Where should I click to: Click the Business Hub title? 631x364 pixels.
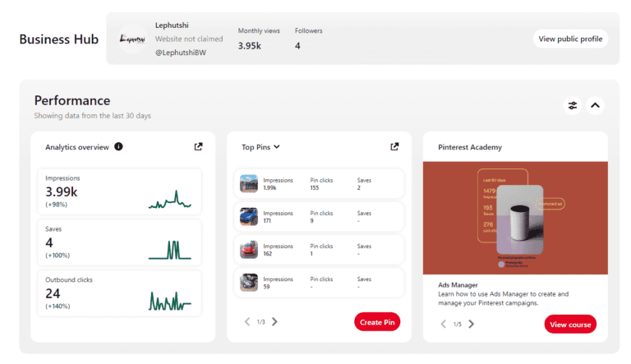(x=59, y=39)
